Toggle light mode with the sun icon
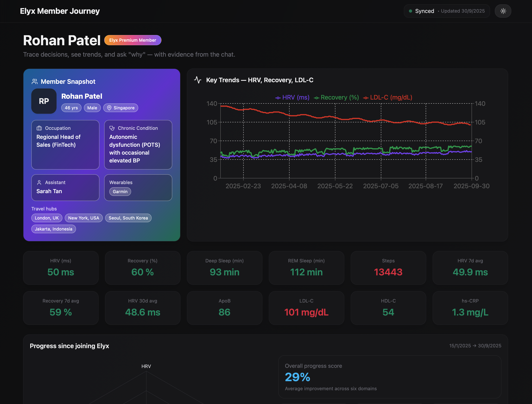The height and width of the screenshot is (404, 532). [503, 11]
